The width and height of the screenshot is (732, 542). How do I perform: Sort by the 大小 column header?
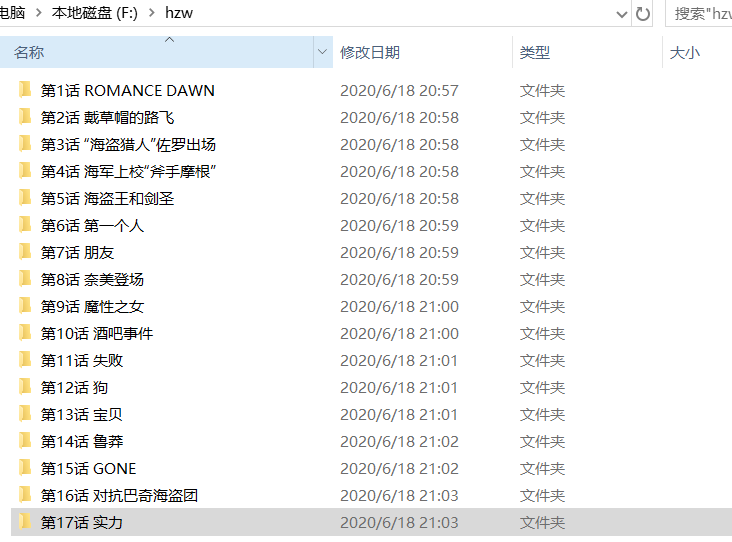coord(697,52)
